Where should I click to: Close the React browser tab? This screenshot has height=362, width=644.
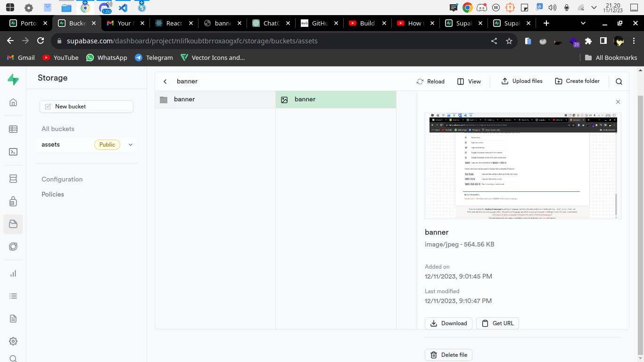click(x=191, y=23)
